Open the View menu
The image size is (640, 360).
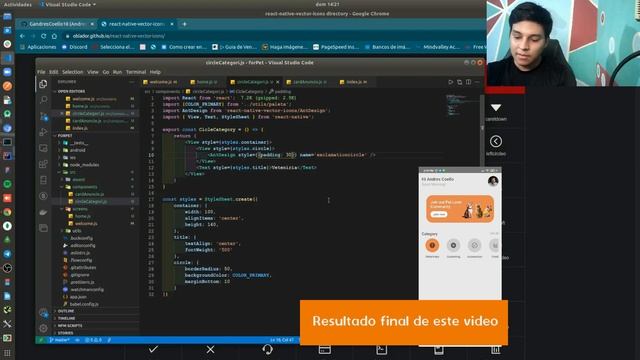click(x=93, y=72)
